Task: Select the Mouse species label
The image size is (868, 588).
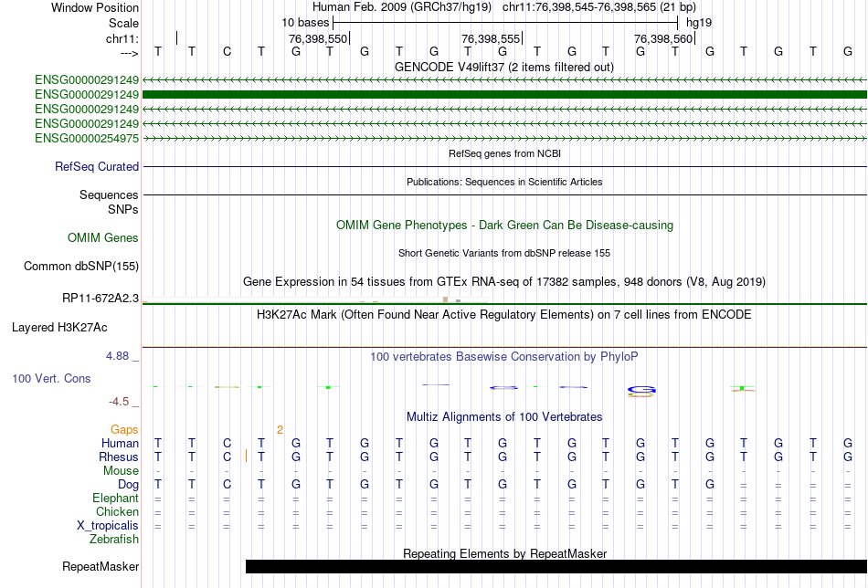Action: click(121, 471)
